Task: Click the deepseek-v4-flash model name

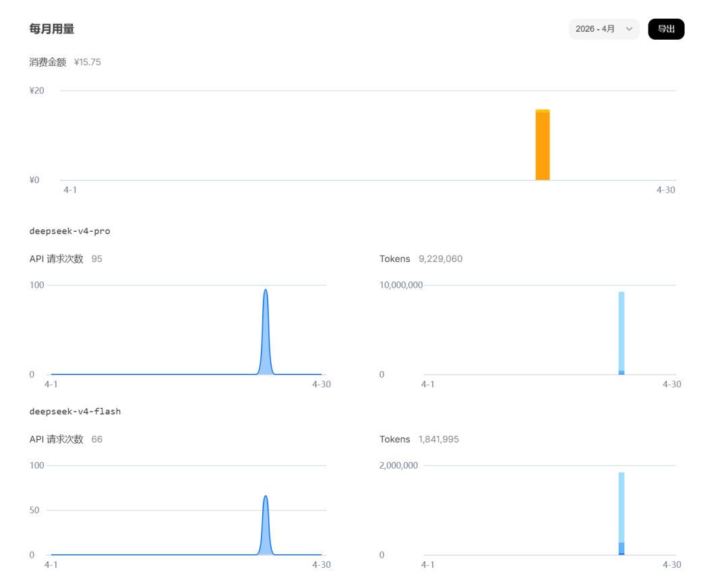Action: click(75, 412)
